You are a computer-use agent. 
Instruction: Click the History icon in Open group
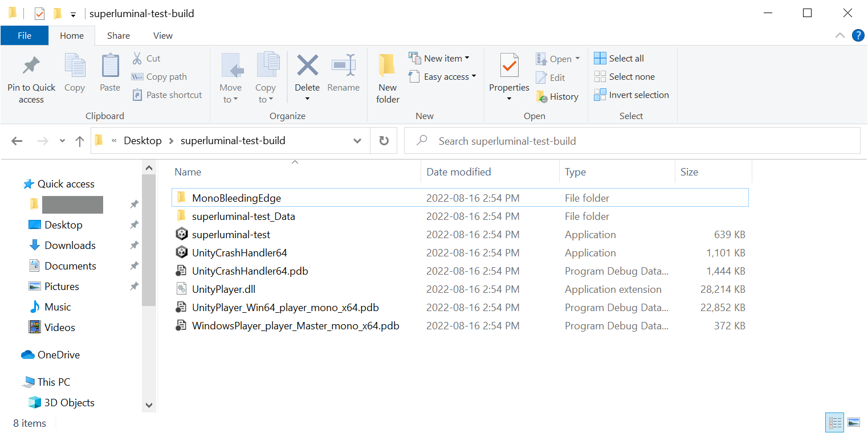542,97
